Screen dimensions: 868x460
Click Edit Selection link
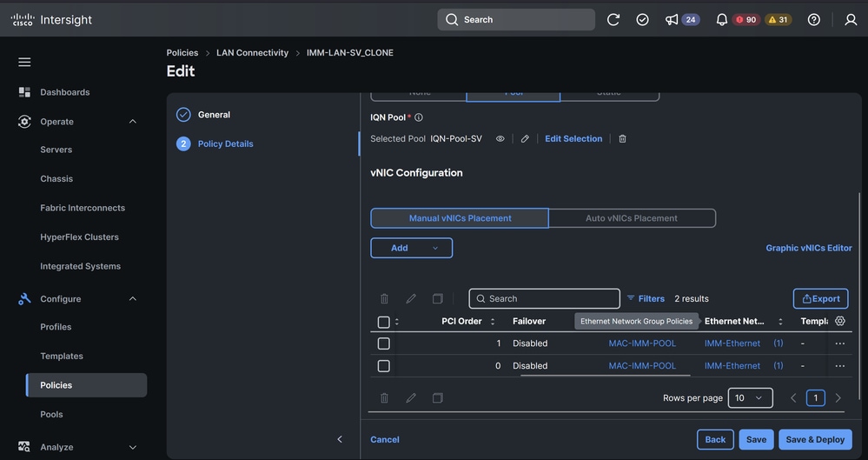coord(573,139)
